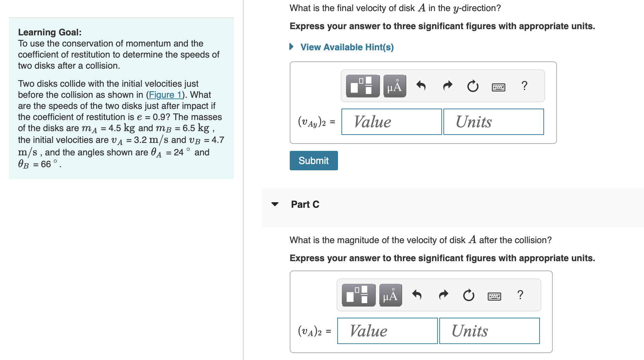Screen dimensions: 644x360
Task: Select the μÅ units icon in Part C editor
Action: click(x=390, y=295)
